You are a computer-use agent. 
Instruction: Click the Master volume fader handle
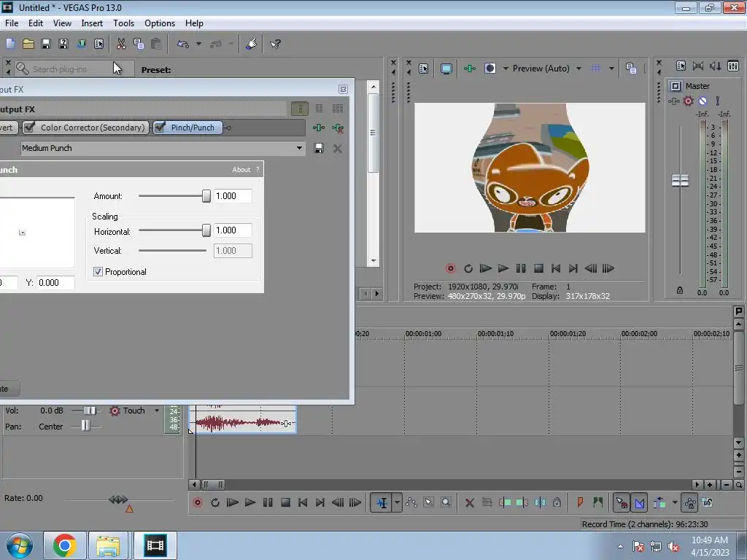(680, 181)
